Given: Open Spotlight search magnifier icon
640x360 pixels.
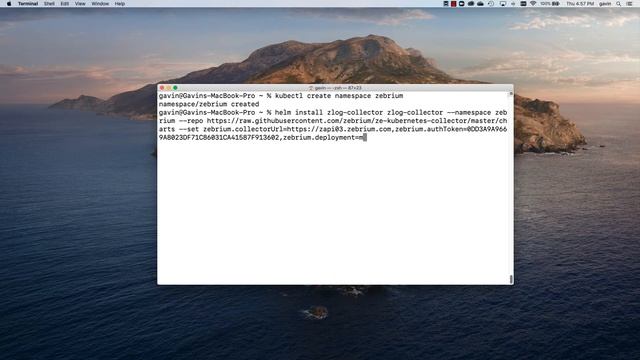Looking at the screenshot, I should tap(619, 4).
